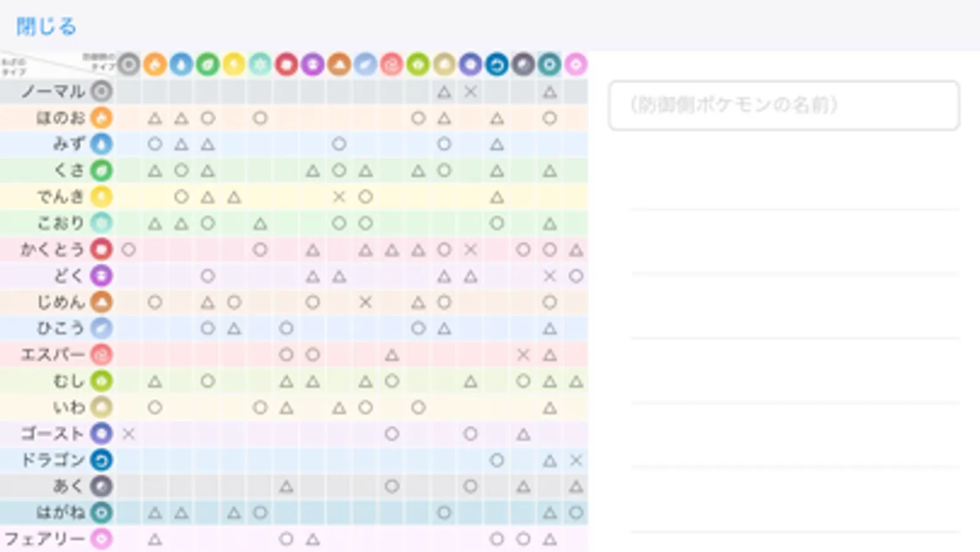Click the icon beside the ノーマル row label

tap(102, 91)
